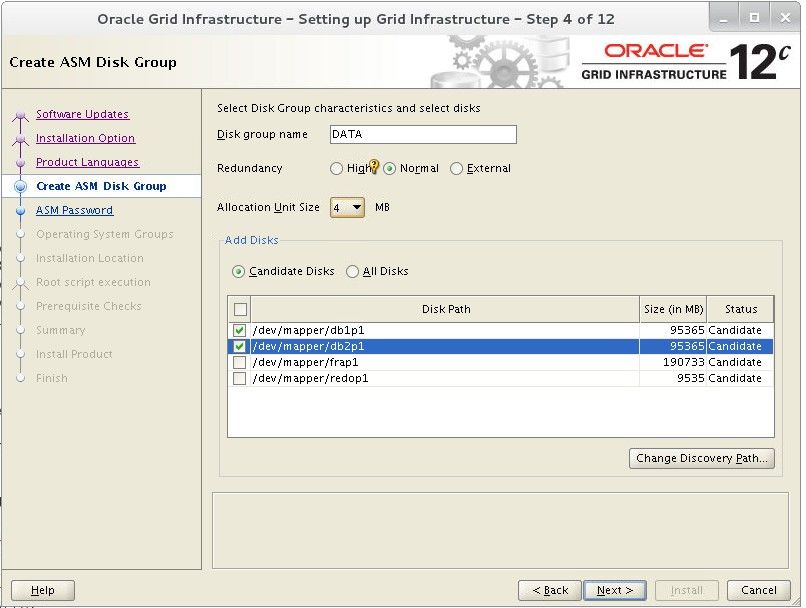
Task: Open the Product Languages step
Action: click(x=87, y=162)
